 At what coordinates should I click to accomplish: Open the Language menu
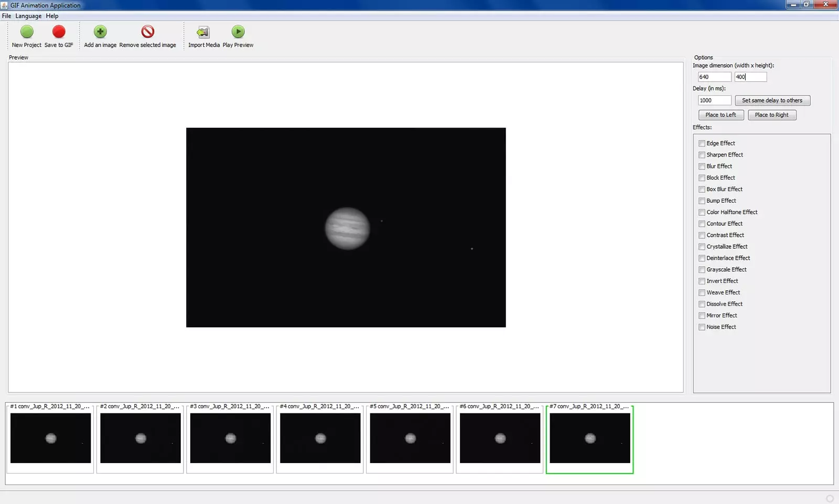[28, 16]
